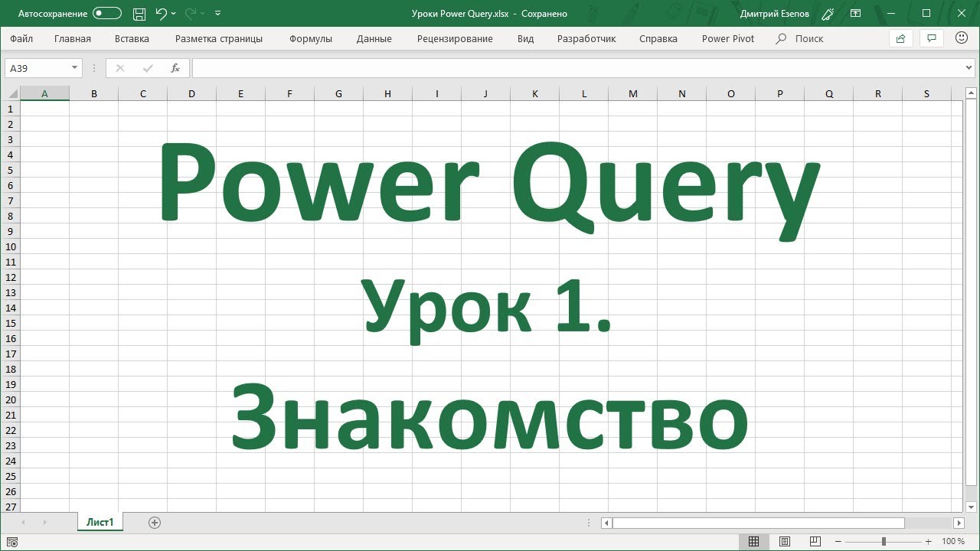Click the horizontal scrollbar left arrow

[x=606, y=523]
